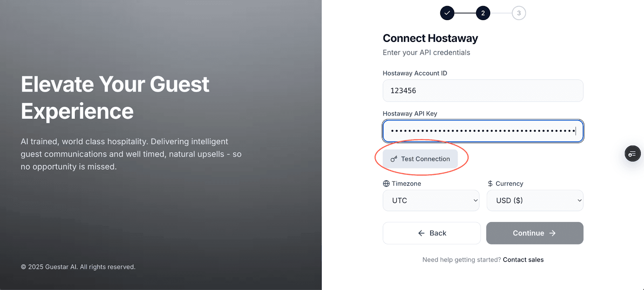Screen dimensions: 644x290
Task: Click the step progress connector bar
Action: [465, 12]
